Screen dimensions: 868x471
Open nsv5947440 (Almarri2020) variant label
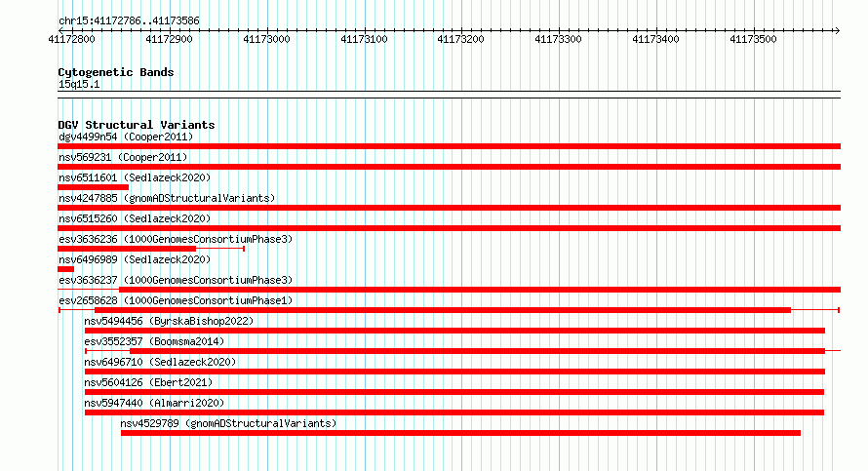pos(154,403)
